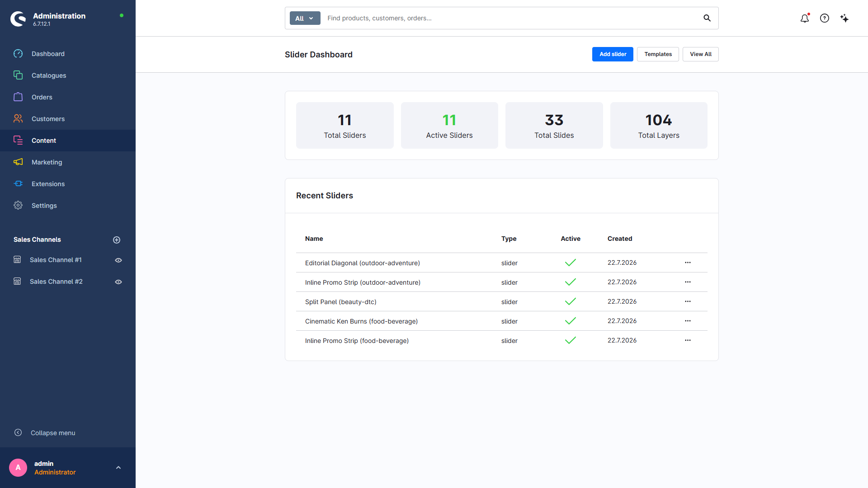Open actions menu for Editorial Diagonal row

coord(688,263)
